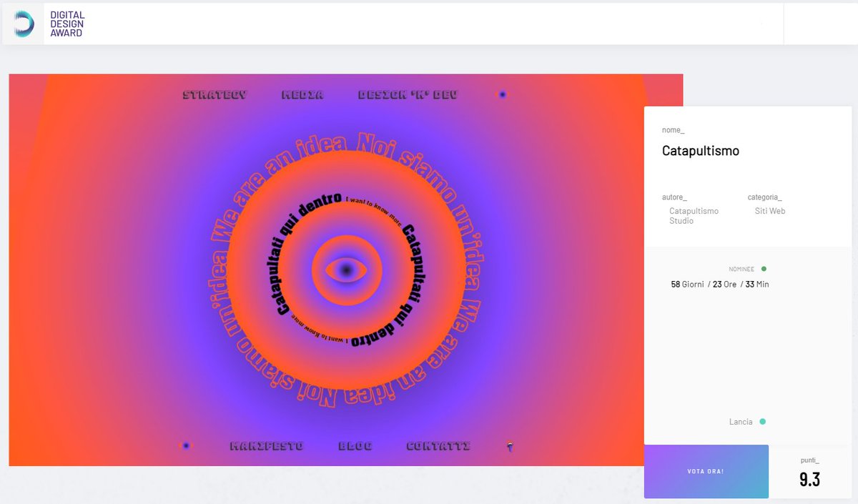
Task: Click the 58 Giorni countdown text
Action: coord(687,284)
